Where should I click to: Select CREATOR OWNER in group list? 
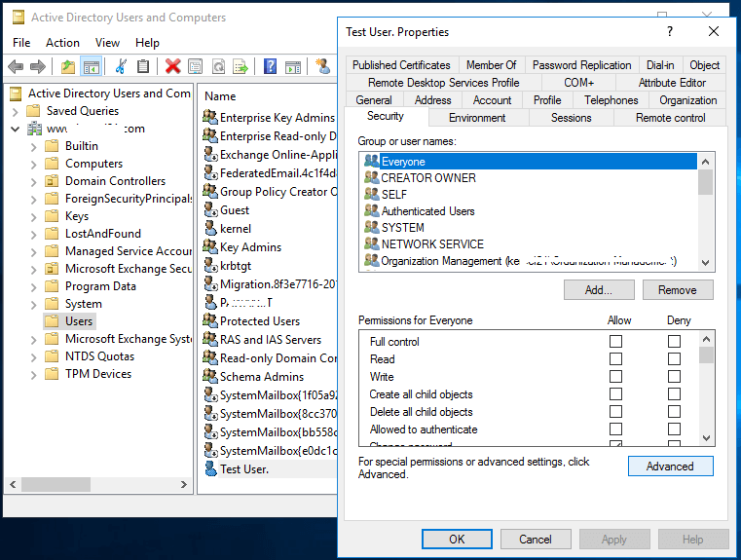[428, 178]
